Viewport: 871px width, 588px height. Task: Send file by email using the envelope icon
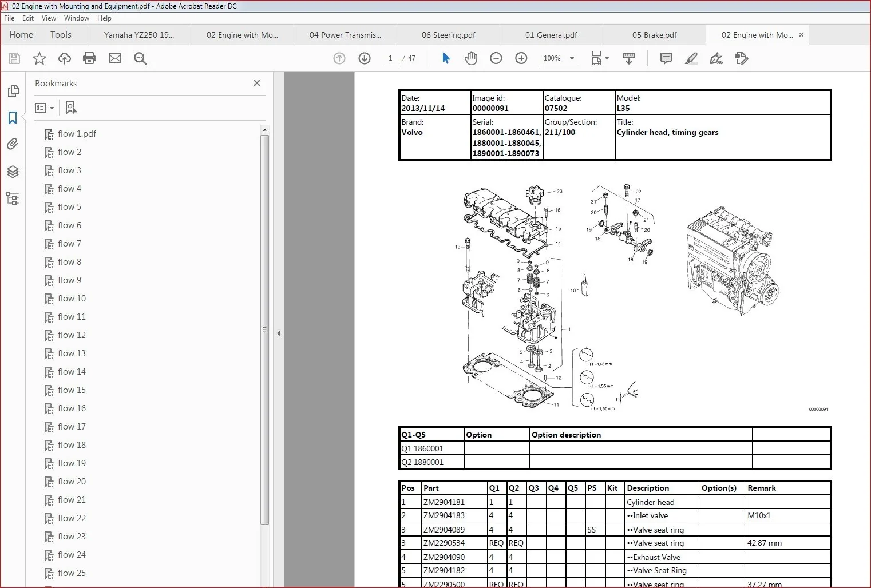tap(115, 58)
